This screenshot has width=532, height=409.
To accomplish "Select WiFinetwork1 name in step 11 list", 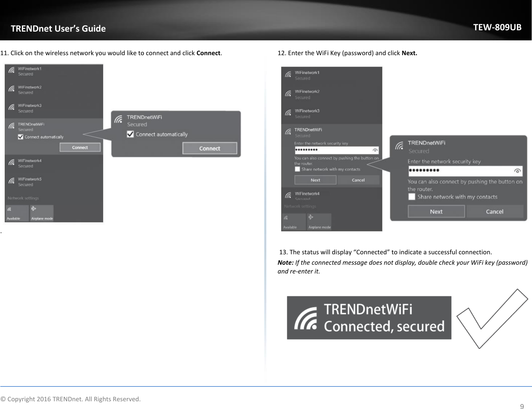I will click(30, 69).
